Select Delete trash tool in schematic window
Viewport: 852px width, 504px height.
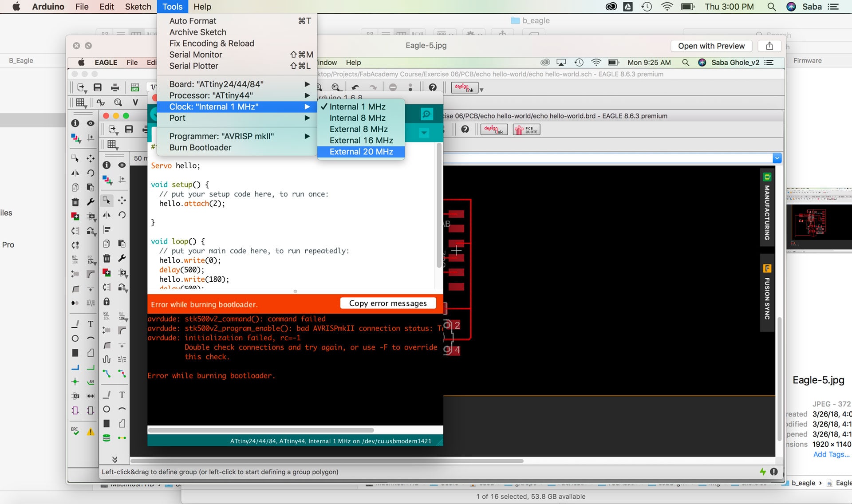tap(75, 202)
